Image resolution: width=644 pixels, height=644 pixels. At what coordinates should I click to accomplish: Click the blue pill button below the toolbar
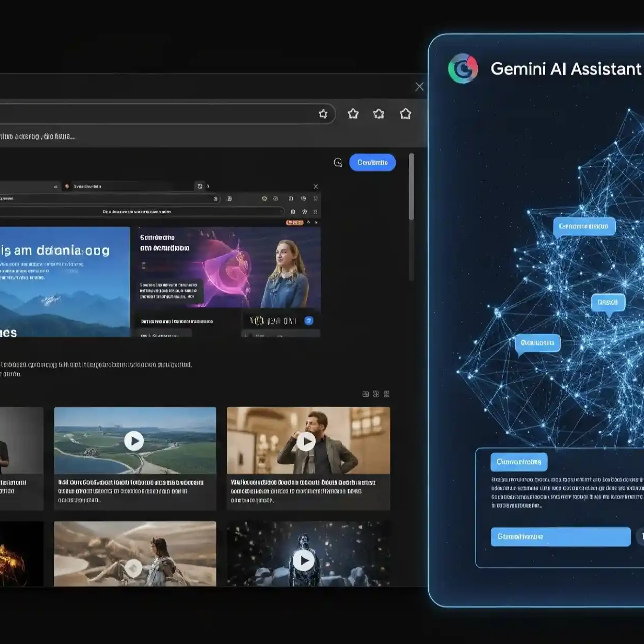click(372, 162)
